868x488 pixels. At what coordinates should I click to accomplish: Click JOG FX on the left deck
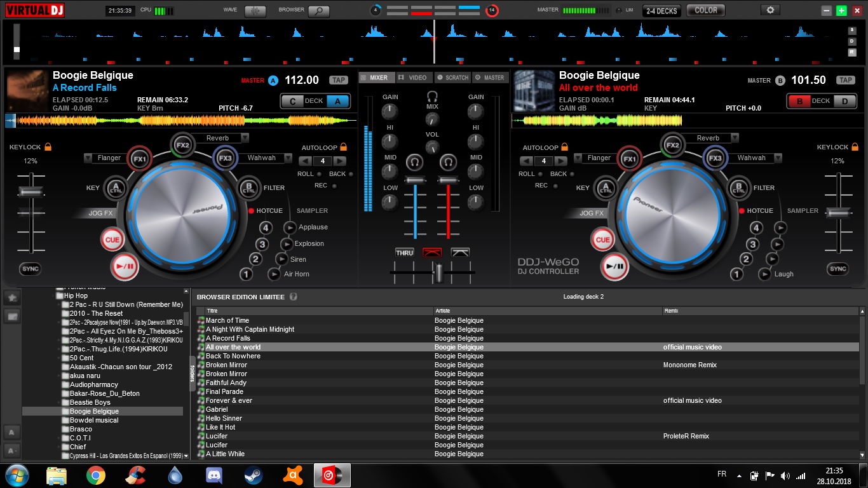100,213
